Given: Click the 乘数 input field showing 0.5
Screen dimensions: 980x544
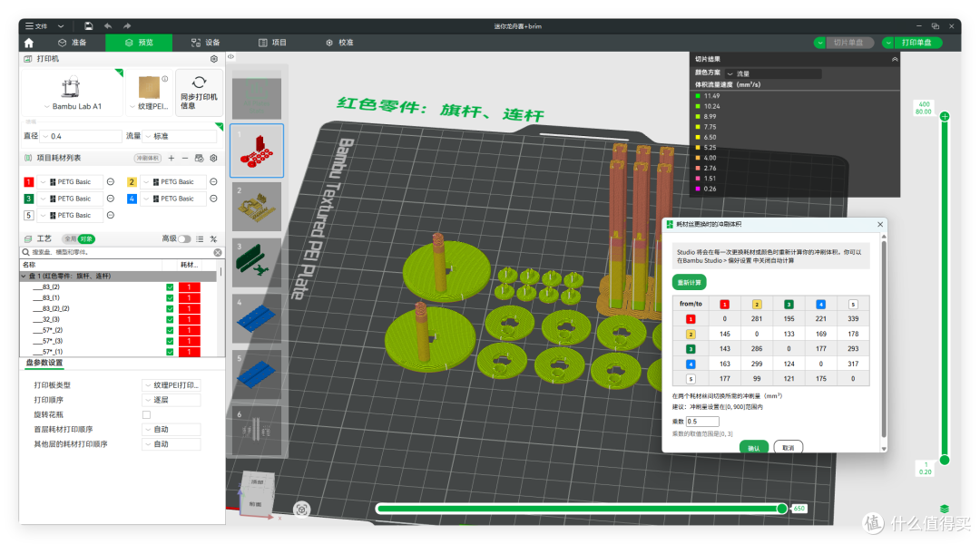Looking at the screenshot, I should pos(702,422).
